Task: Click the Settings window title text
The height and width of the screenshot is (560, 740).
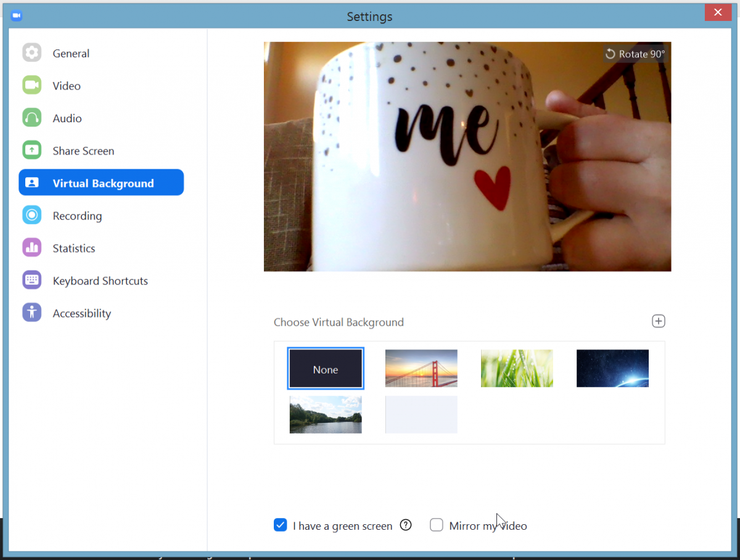Action: pyautogui.click(x=369, y=17)
